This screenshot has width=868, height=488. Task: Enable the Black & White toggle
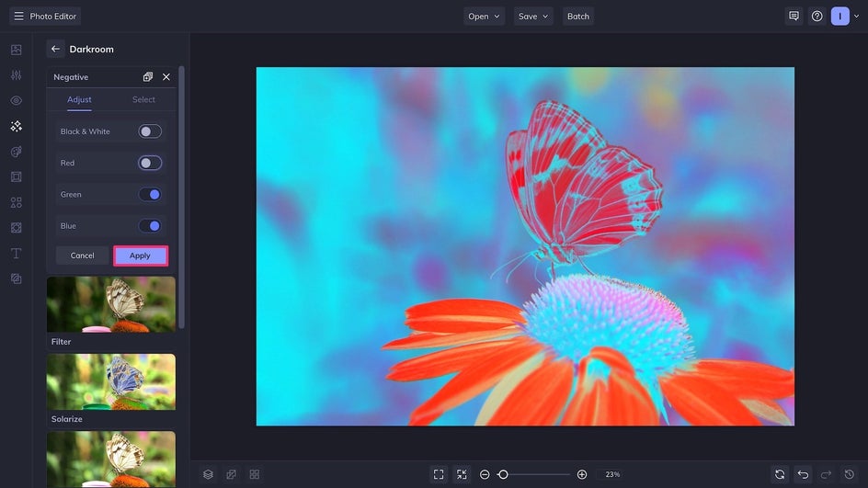150,131
